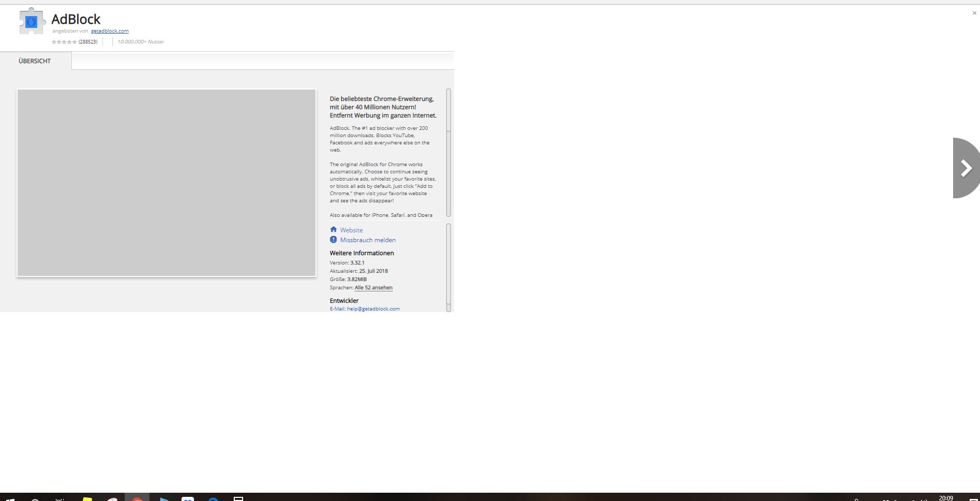Click the five-star rating icons
Viewport: 980px width, 501px height.
pos(64,42)
